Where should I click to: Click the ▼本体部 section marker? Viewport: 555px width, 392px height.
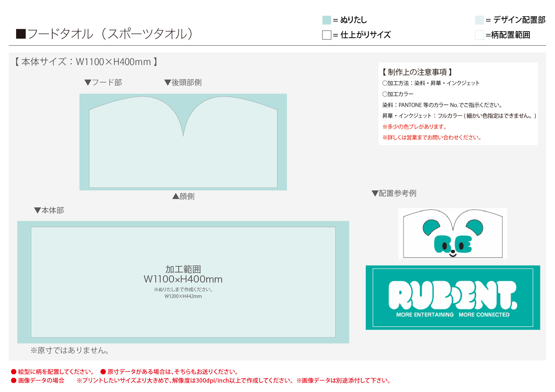tap(49, 211)
